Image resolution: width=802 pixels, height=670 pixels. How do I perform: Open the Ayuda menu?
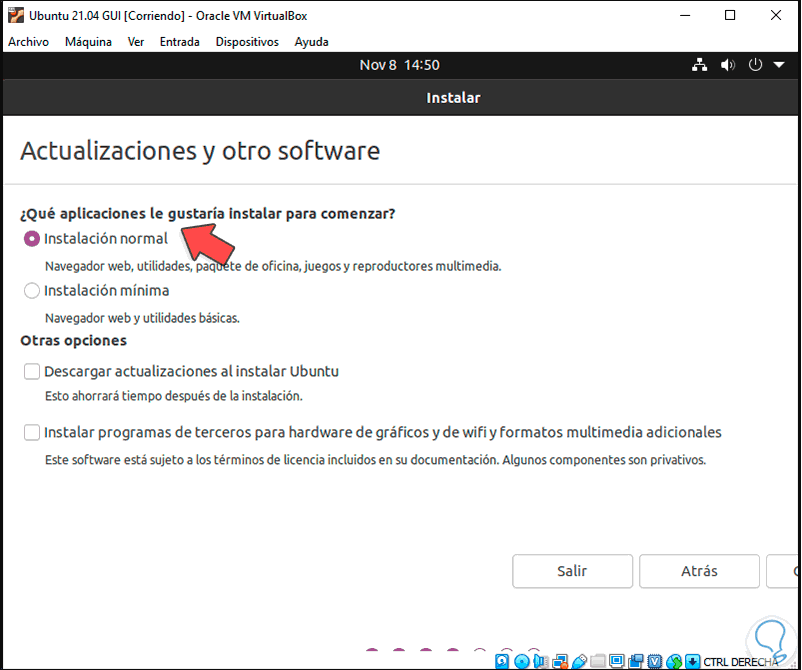[311, 42]
